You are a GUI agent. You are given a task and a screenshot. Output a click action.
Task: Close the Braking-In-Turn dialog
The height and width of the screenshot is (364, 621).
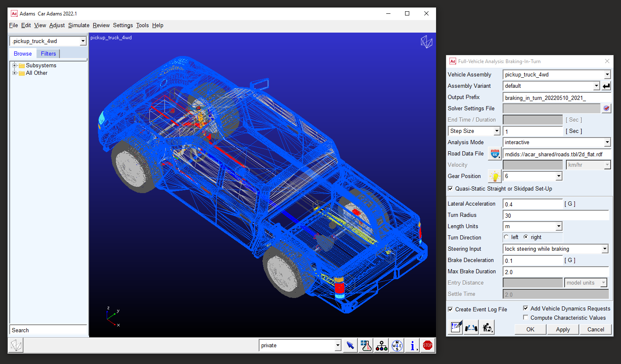(607, 61)
